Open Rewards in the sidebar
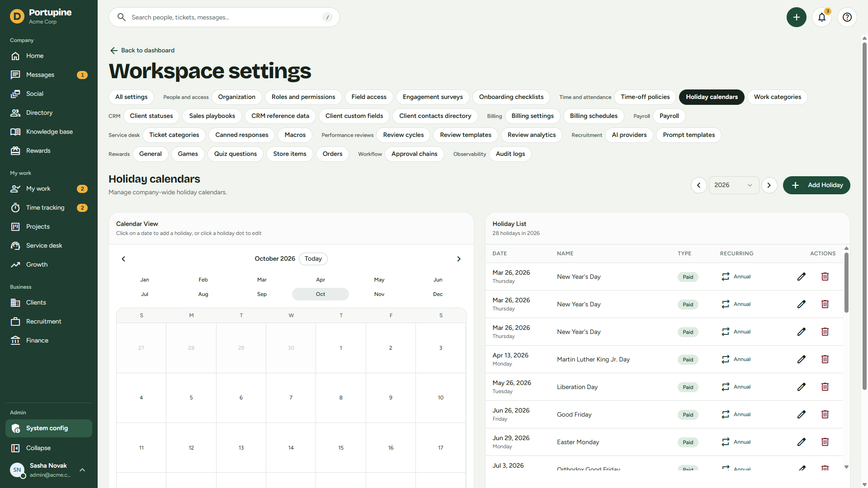The height and width of the screenshot is (488, 868). click(x=49, y=150)
